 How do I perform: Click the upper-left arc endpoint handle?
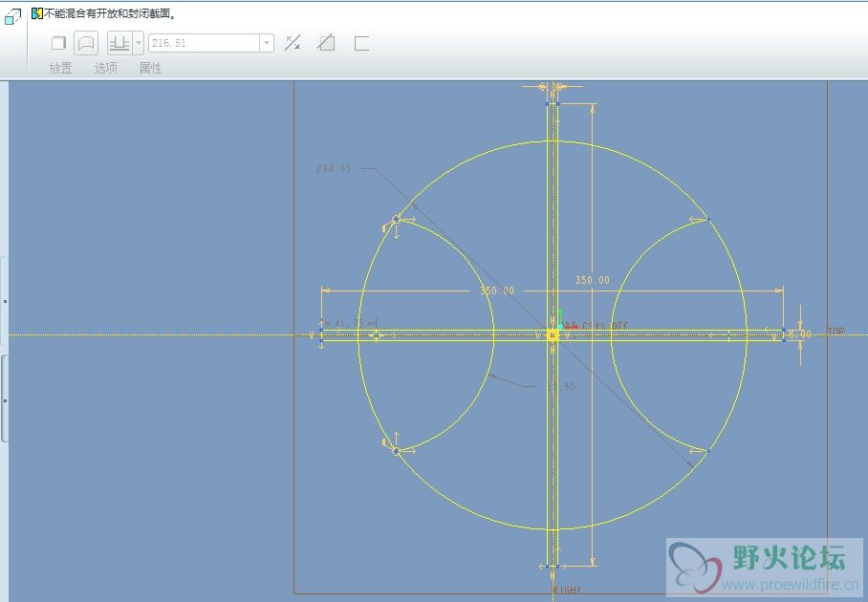[x=396, y=220]
